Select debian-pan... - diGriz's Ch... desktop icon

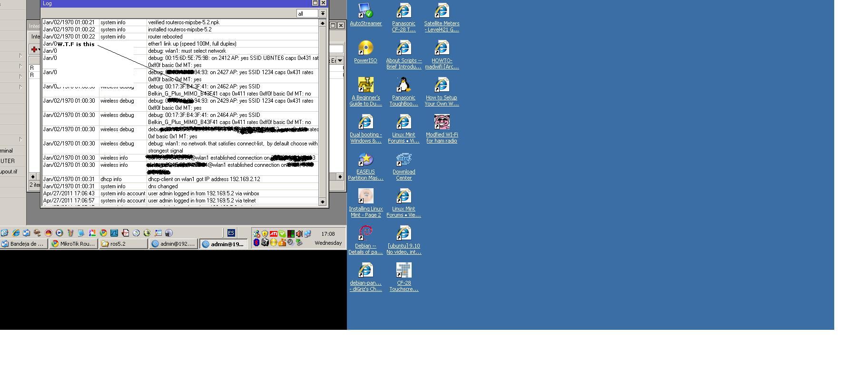point(365,277)
